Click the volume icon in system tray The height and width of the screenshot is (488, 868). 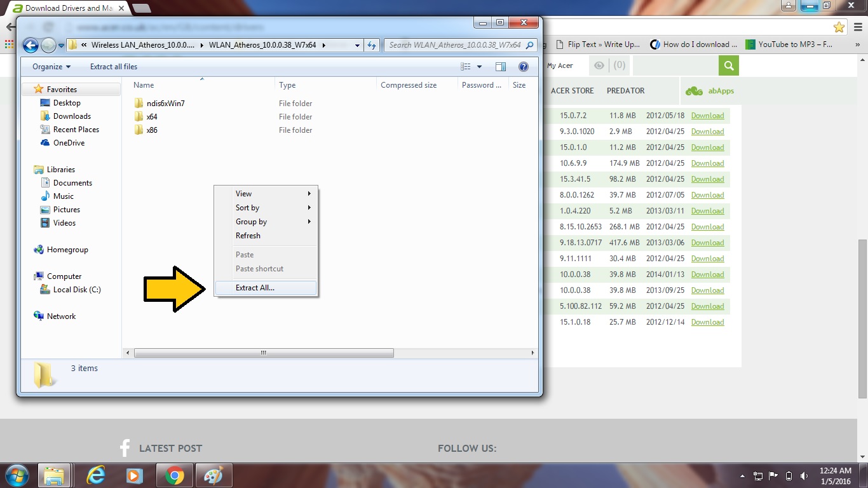pos(804,476)
